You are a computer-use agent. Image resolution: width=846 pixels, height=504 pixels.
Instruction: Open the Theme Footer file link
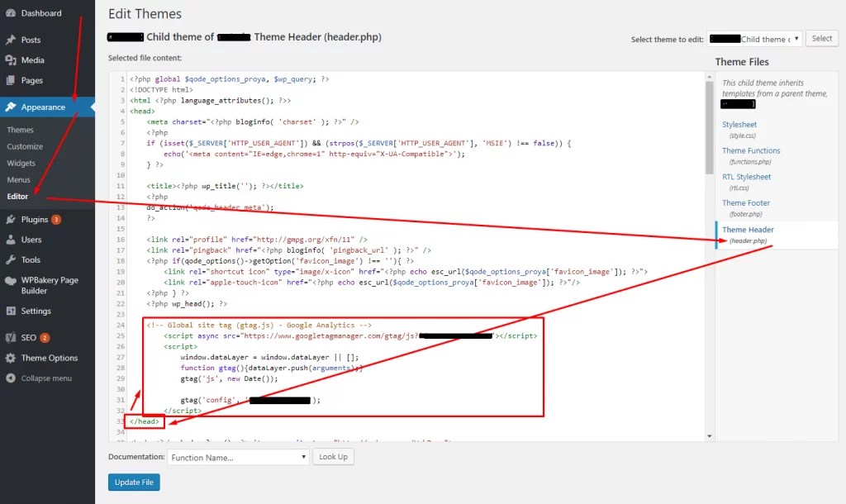pos(746,203)
